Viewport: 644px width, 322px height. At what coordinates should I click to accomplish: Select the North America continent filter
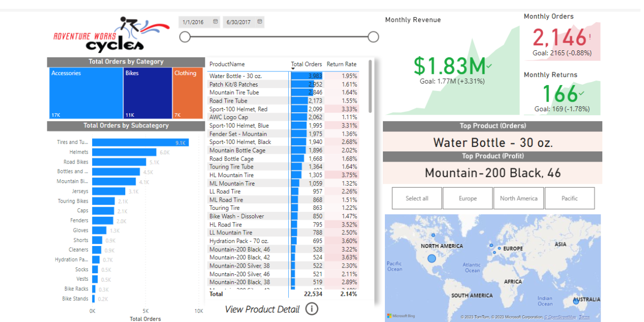click(518, 198)
